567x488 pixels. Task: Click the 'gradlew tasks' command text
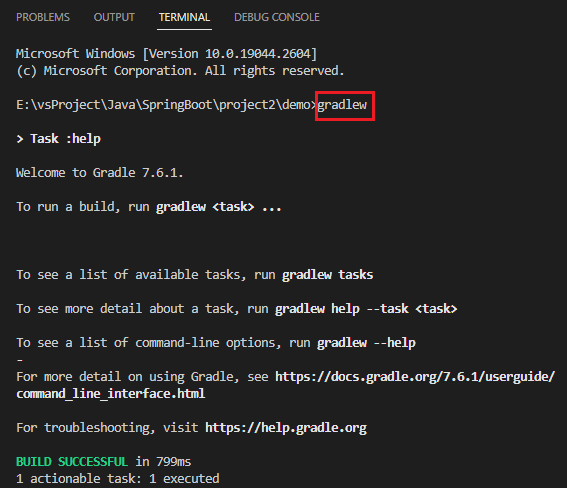pyautogui.click(x=327, y=275)
